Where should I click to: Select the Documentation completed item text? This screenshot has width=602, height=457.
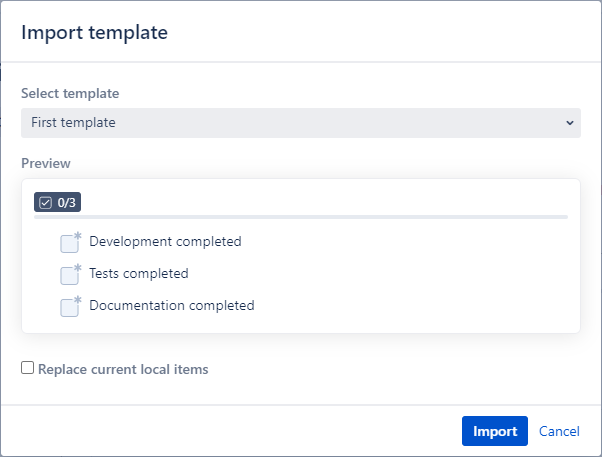171,305
